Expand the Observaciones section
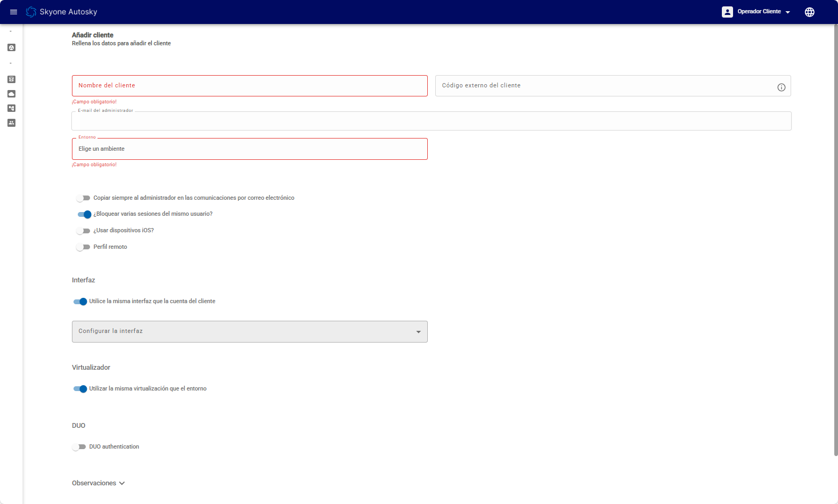The image size is (838, 504). tap(99, 483)
